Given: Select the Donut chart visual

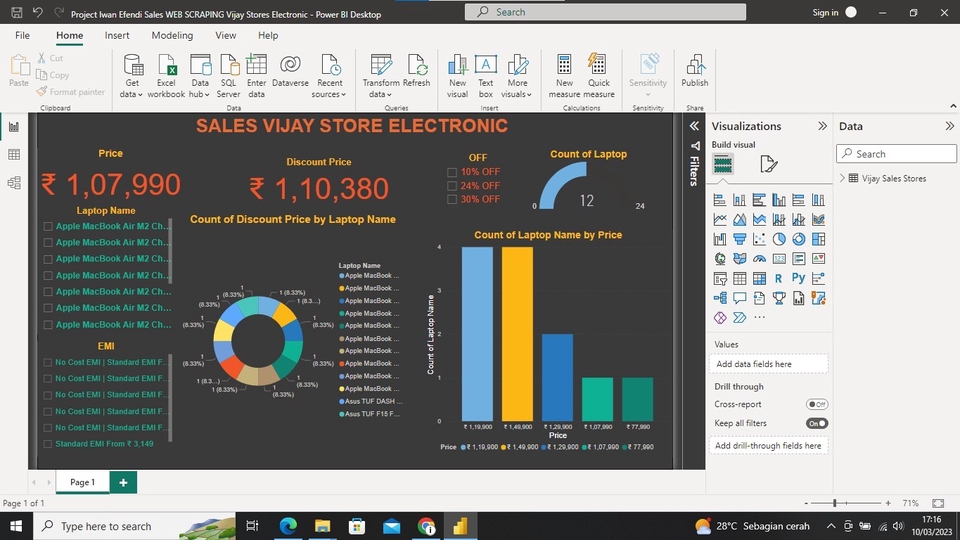Looking at the screenshot, I should [798, 239].
